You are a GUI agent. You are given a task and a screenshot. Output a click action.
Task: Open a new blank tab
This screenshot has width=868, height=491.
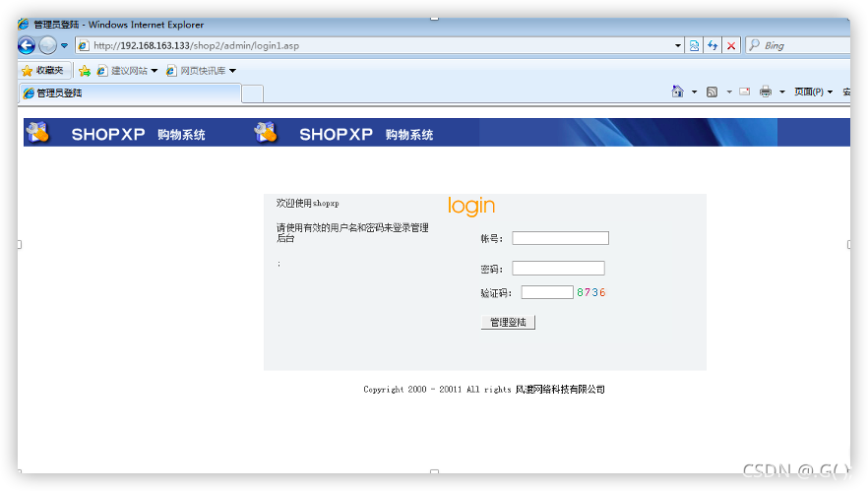[x=252, y=93]
